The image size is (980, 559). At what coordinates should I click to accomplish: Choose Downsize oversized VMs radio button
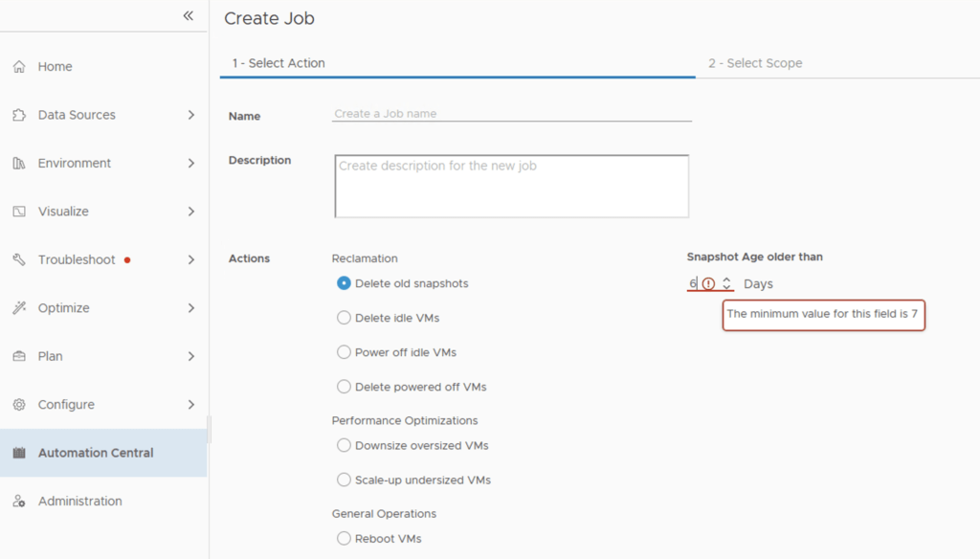[345, 445]
